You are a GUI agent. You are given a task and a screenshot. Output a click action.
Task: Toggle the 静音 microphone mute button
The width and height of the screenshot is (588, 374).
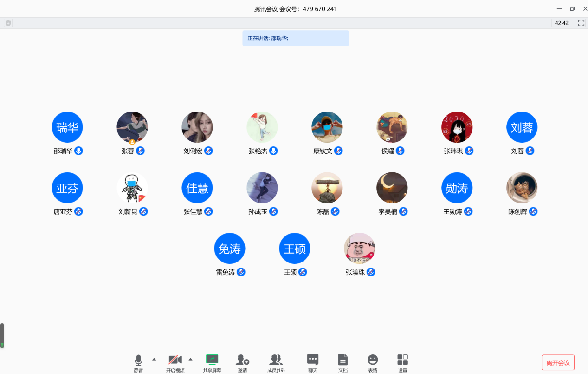tap(138, 360)
